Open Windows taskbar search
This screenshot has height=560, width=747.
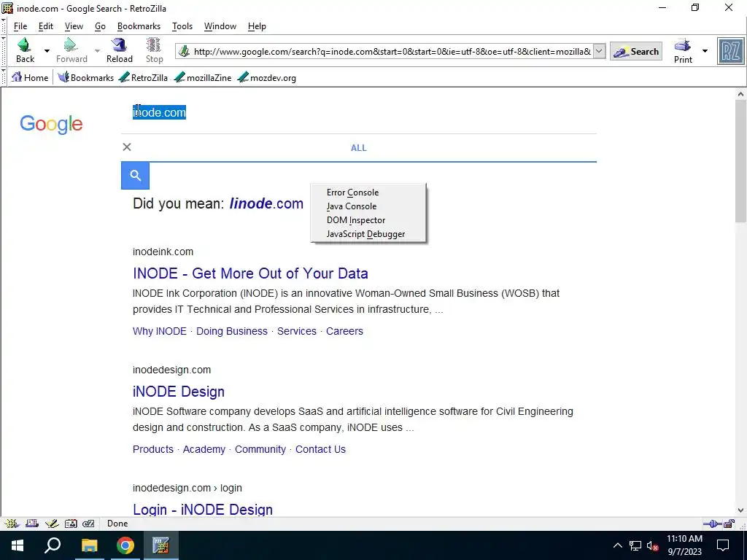53,545
